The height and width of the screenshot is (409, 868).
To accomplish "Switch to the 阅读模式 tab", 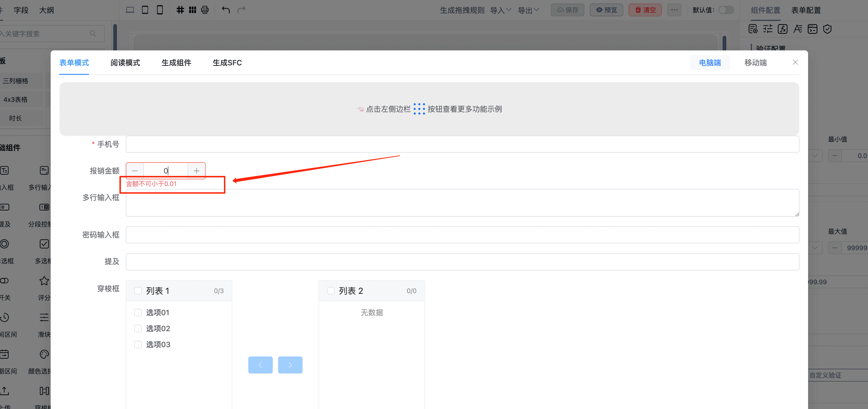I will tap(125, 63).
